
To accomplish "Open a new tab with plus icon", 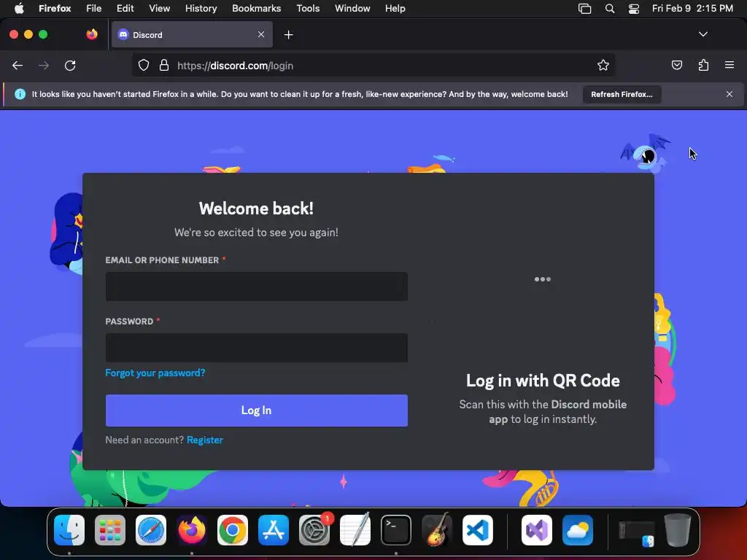I will tap(288, 35).
